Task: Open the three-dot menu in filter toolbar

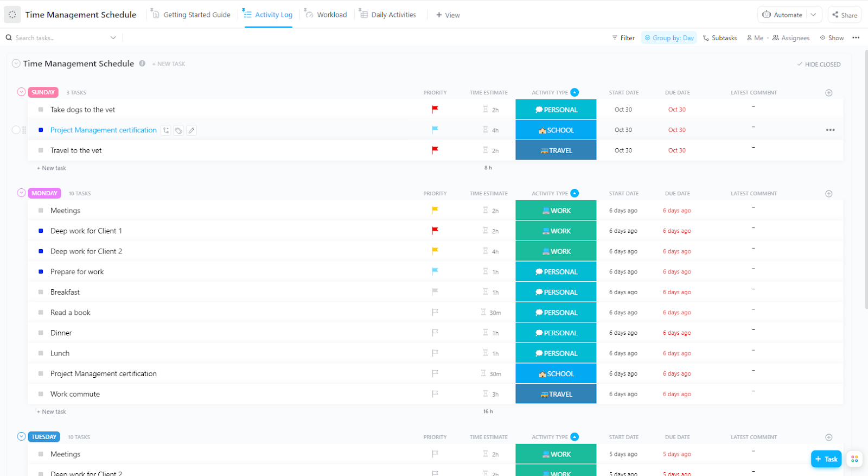Action: (x=856, y=37)
